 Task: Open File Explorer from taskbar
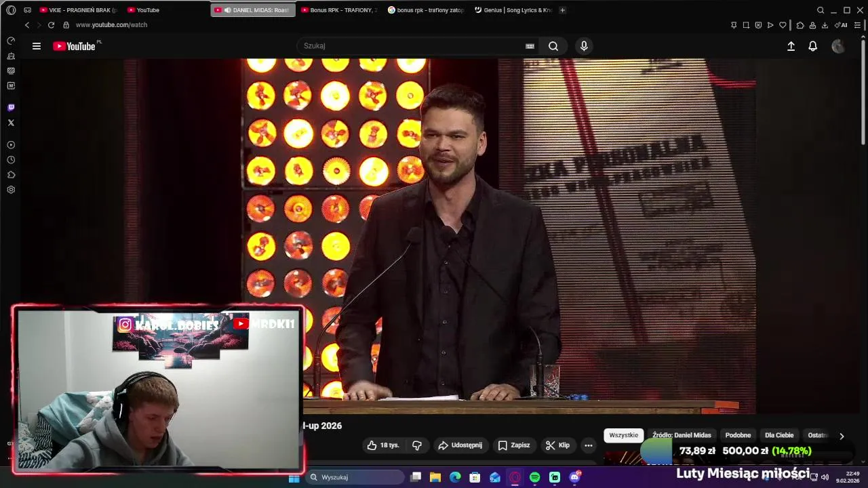click(x=435, y=478)
